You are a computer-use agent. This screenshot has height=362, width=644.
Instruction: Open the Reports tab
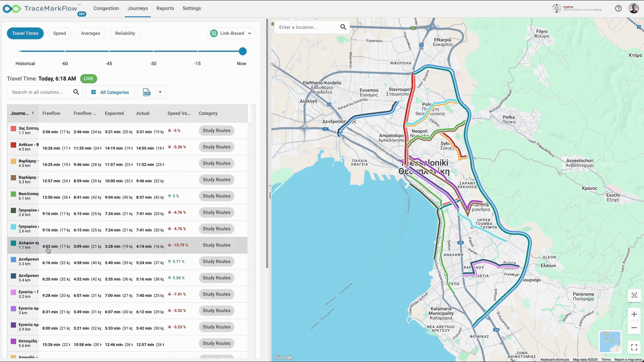165,8
